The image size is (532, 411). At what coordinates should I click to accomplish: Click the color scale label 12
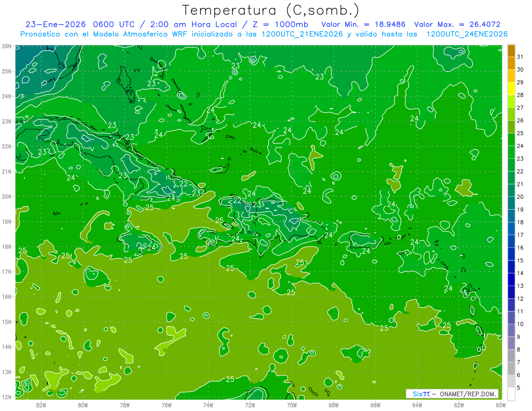520,298
